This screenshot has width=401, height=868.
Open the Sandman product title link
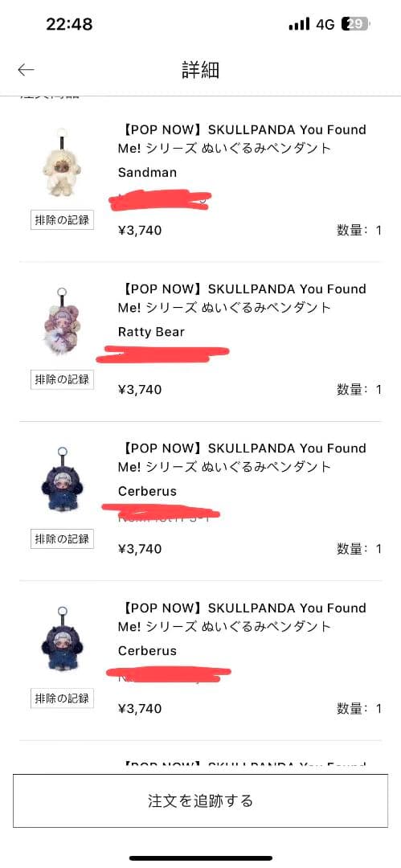(242, 139)
